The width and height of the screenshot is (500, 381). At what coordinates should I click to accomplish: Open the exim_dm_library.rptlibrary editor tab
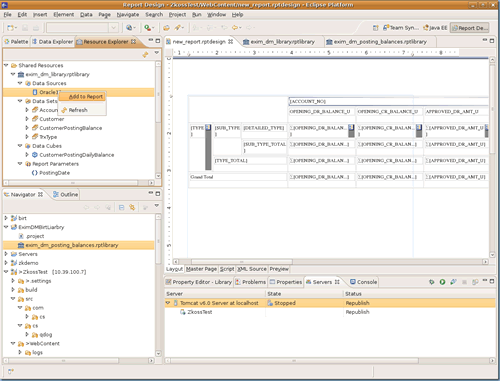pos(279,42)
